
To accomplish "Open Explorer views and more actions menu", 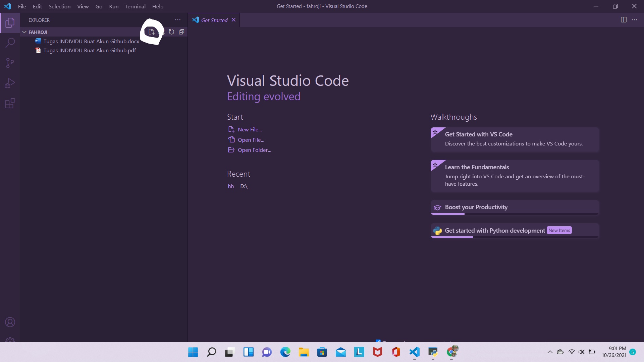I will (178, 20).
